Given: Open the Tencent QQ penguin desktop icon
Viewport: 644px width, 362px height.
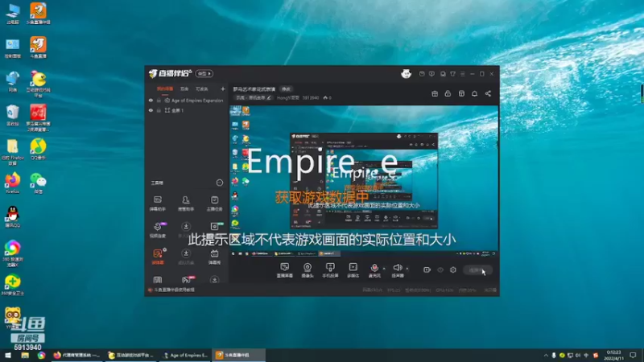Looking at the screenshot, I should pos(13,216).
